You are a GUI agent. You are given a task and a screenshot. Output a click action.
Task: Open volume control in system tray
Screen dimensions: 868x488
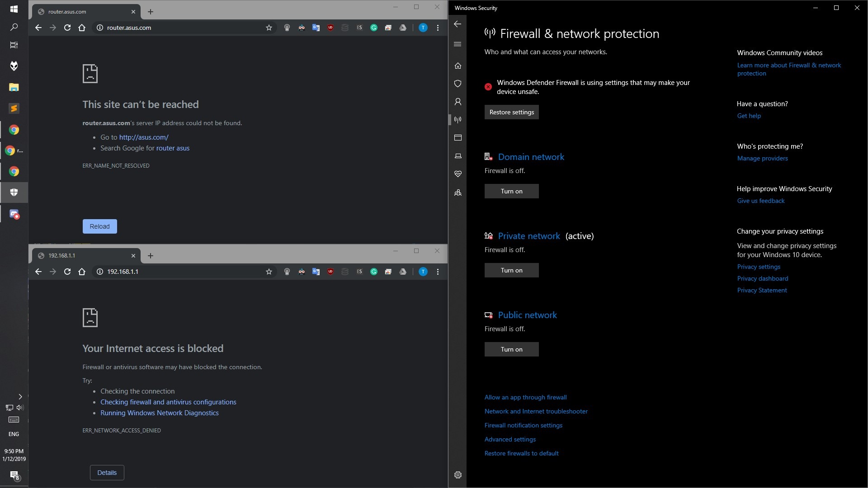(19, 408)
